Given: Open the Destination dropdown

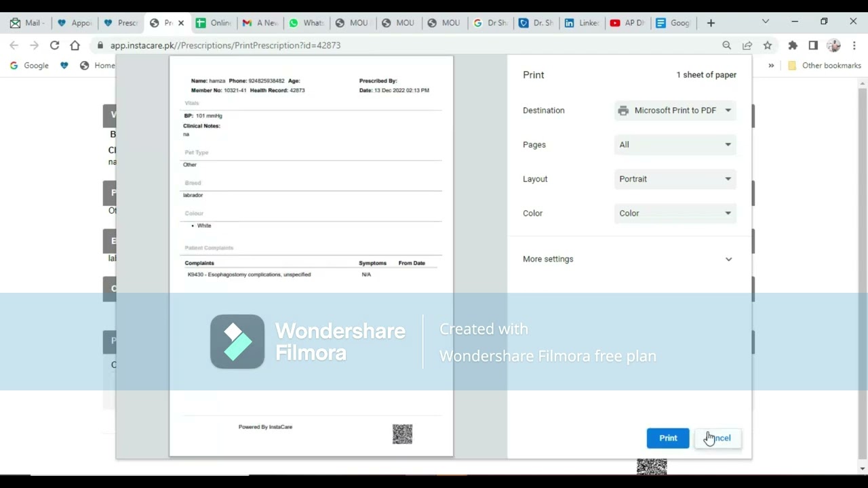Looking at the screenshot, I should [x=675, y=110].
